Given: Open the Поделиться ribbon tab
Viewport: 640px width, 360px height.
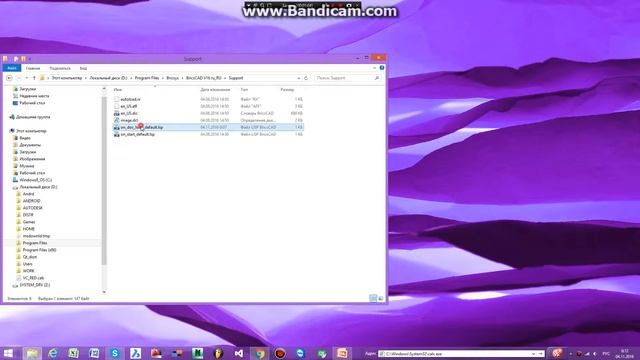Looking at the screenshot, I should tap(60, 68).
